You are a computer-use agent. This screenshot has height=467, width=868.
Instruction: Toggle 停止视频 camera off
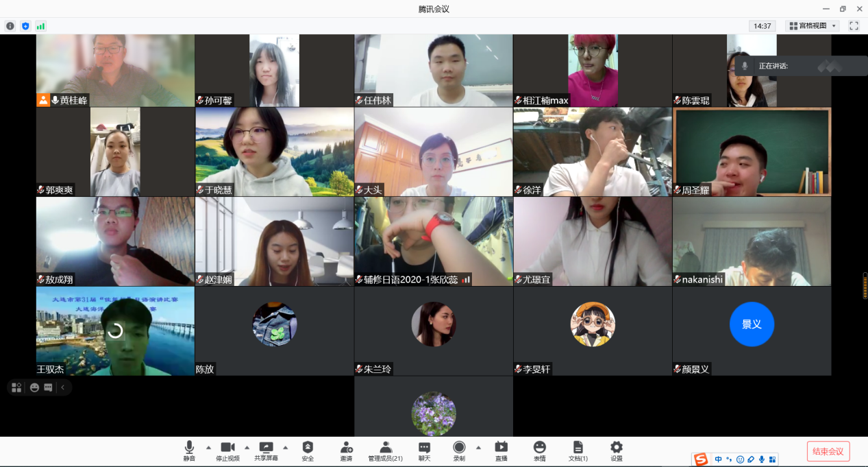tap(227, 450)
